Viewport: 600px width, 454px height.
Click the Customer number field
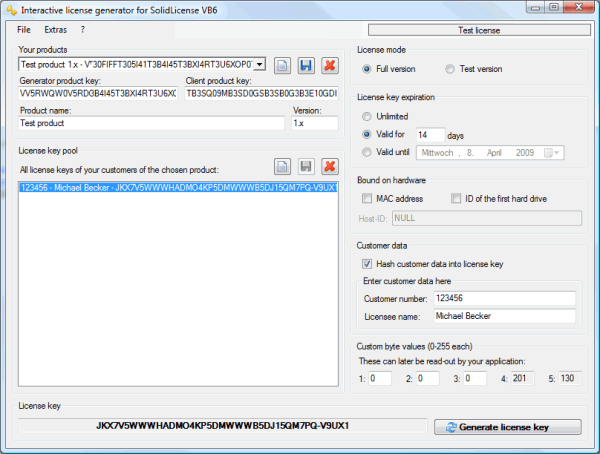(505, 298)
